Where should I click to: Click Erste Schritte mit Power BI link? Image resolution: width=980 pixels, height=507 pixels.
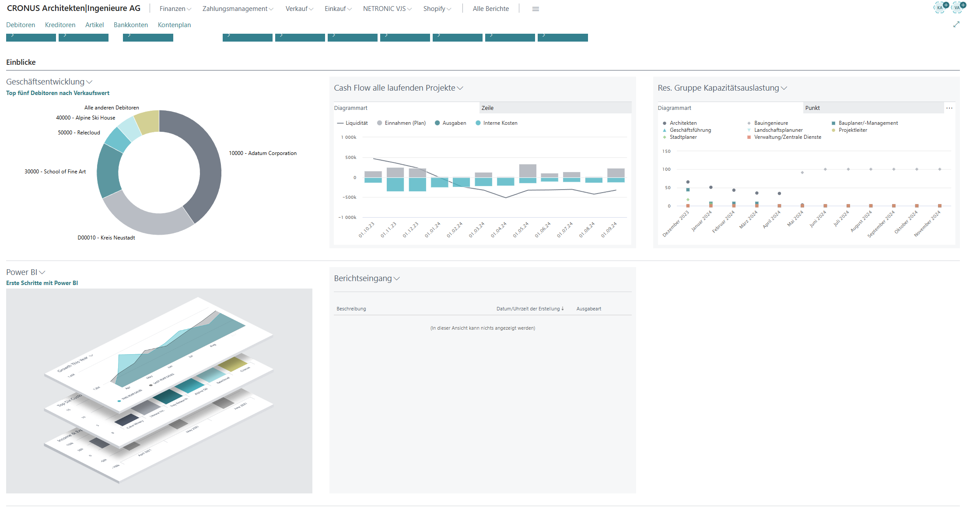click(x=42, y=283)
